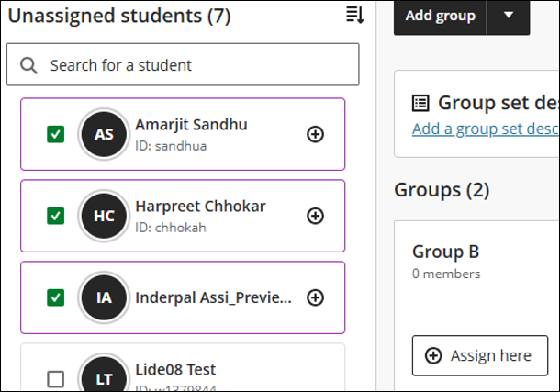Assign Harpreet Chhokar via plus icon
The height and width of the screenshot is (392, 560).
[316, 216]
